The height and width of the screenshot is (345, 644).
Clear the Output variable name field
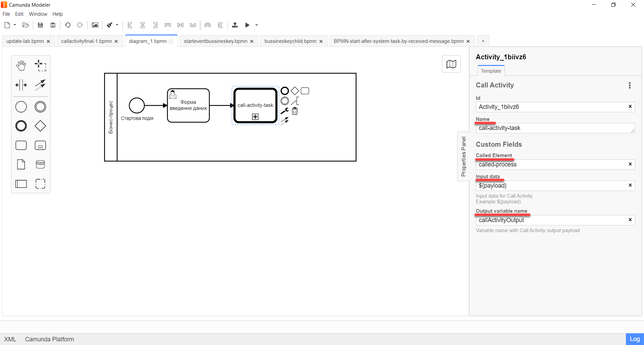point(630,220)
